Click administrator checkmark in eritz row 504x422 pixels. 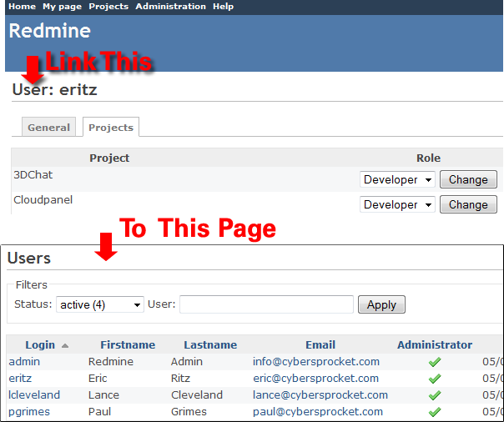(x=435, y=379)
